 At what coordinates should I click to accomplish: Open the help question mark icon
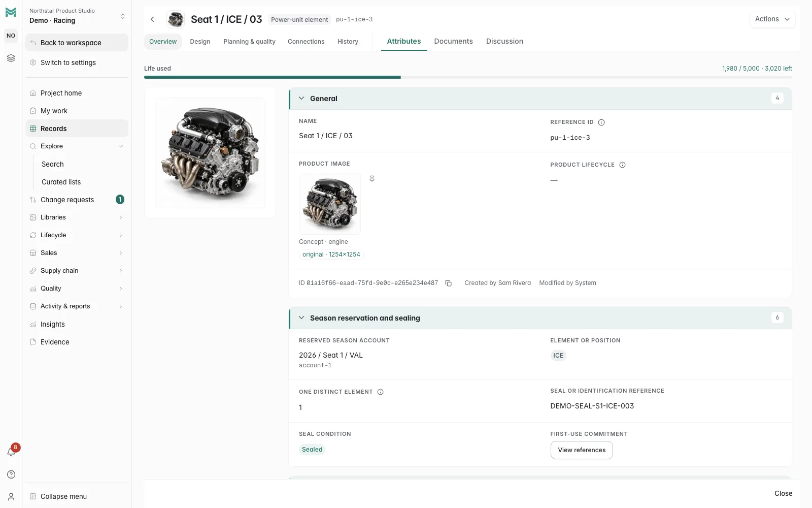click(11, 474)
